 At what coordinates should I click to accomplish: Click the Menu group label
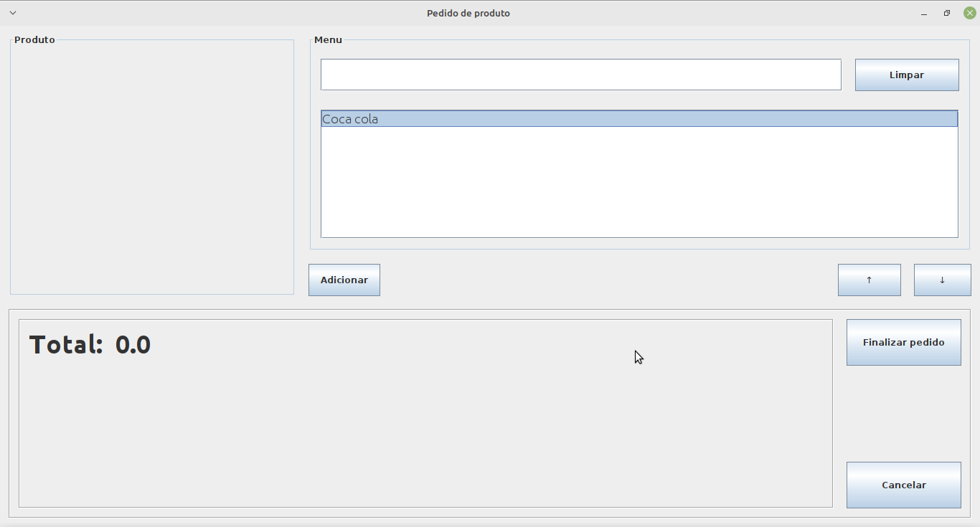(328, 39)
